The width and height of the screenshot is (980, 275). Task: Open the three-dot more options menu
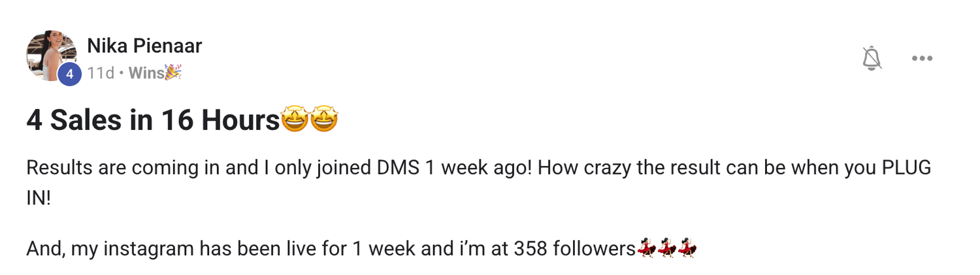[922, 58]
